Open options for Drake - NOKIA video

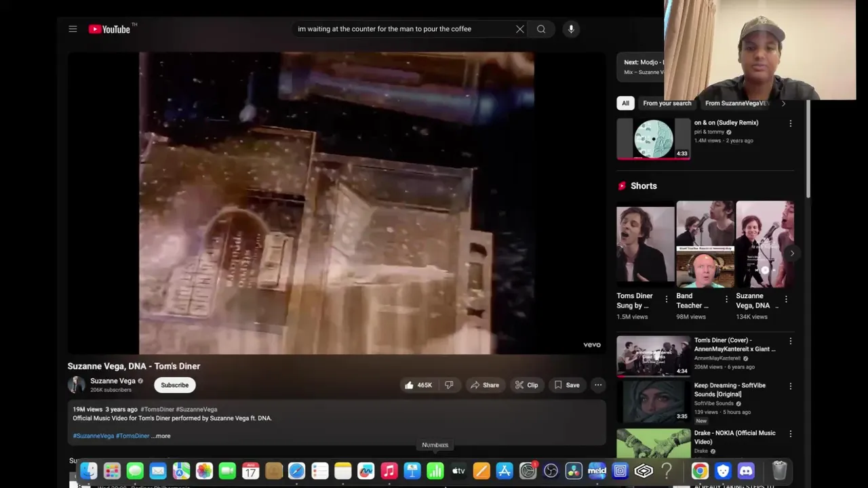tap(790, 434)
